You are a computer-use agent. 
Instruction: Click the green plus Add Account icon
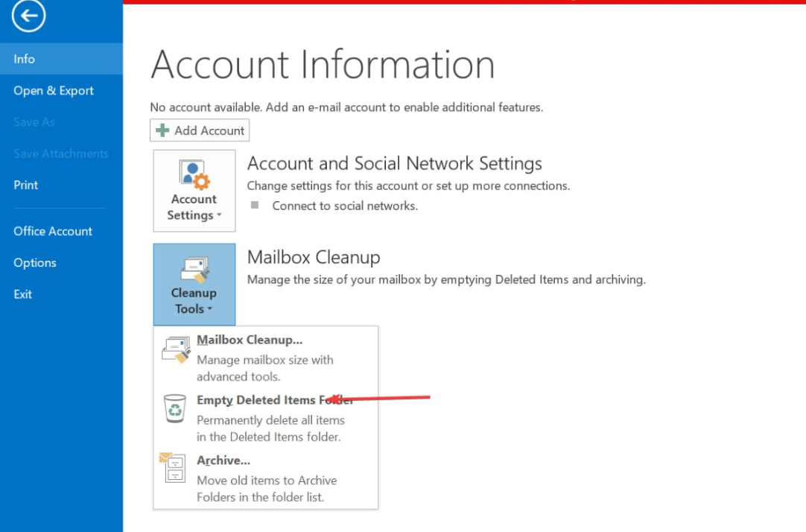point(162,130)
